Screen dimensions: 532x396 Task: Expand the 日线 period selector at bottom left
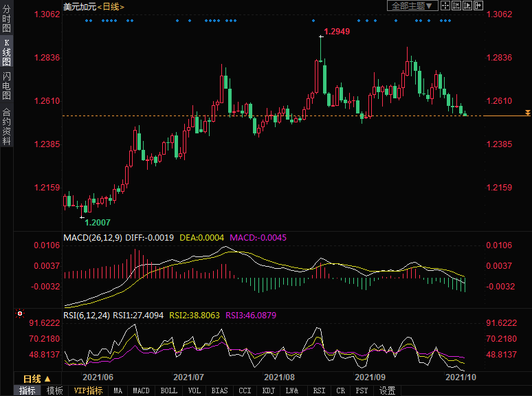click(x=37, y=379)
